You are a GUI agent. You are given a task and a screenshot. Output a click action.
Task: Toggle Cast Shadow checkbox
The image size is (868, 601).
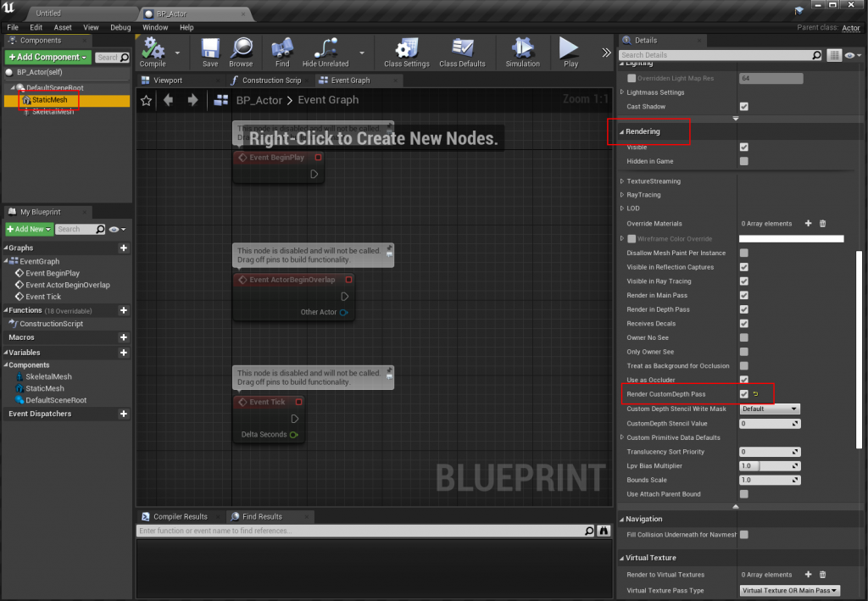(744, 106)
